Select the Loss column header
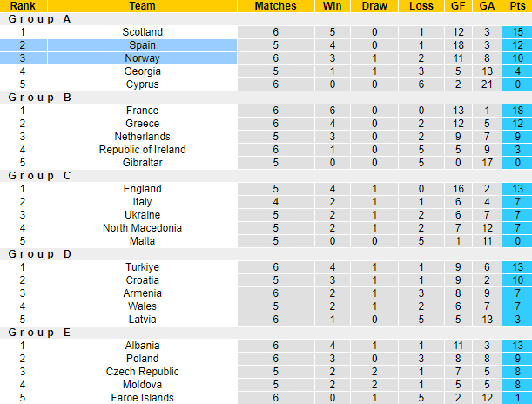The width and height of the screenshot is (532, 404). click(x=421, y=6)
